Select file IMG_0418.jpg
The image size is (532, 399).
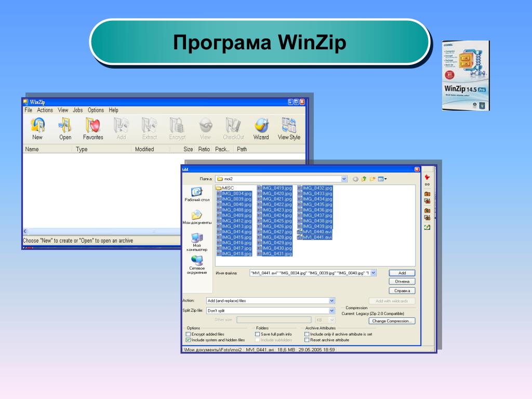234,254
